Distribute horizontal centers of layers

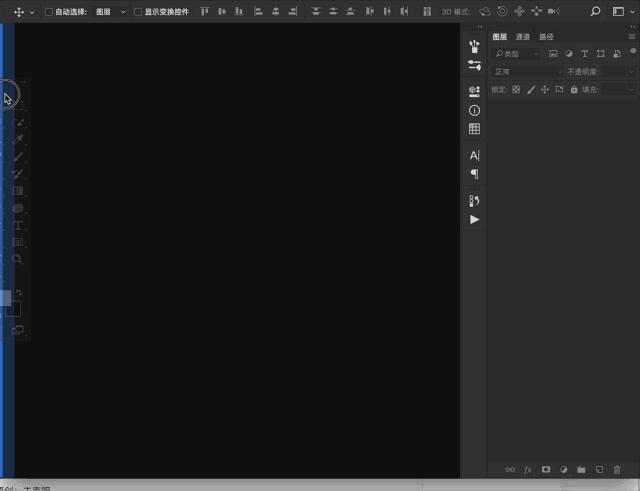[387, 11]
